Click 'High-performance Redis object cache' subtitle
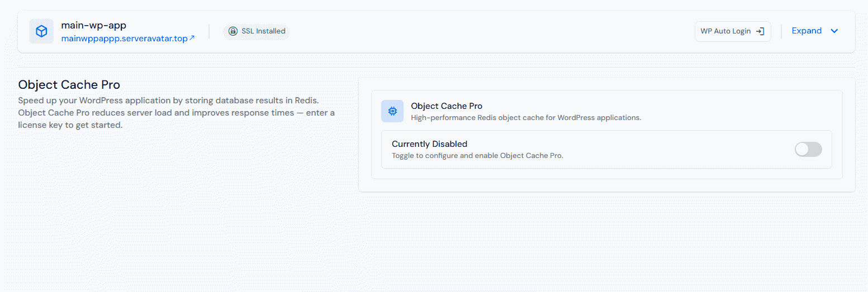868x292 pixels. [526, 118]
